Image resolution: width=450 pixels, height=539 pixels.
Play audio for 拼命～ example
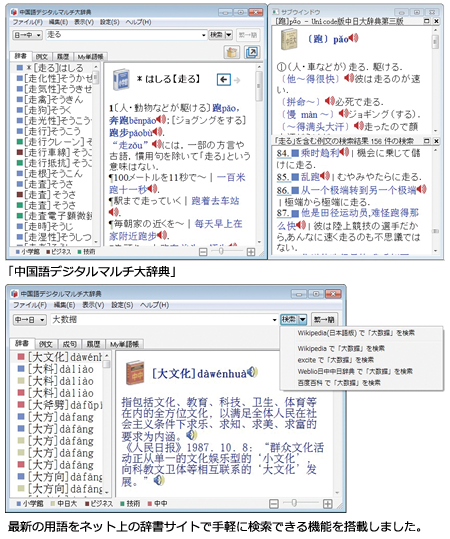(x=330, y=101)
